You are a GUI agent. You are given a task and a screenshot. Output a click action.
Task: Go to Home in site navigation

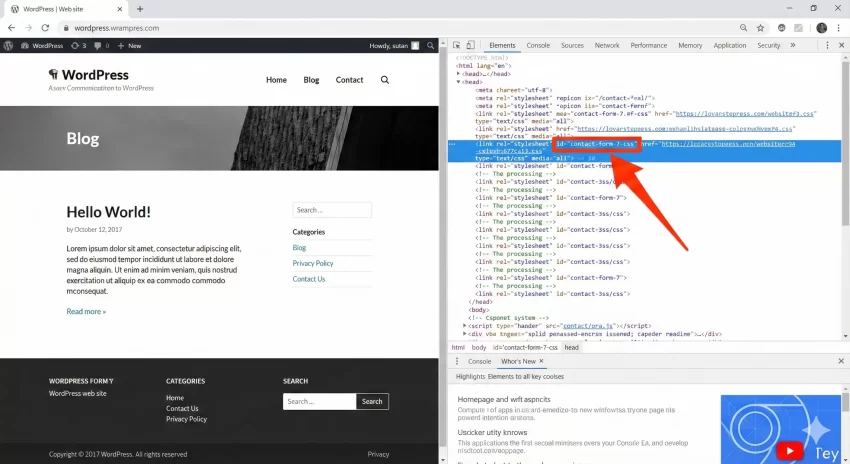276,80
